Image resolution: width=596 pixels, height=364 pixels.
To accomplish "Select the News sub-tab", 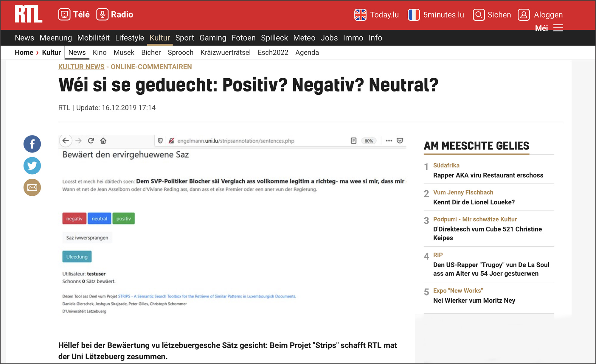I will pos(77,52).
